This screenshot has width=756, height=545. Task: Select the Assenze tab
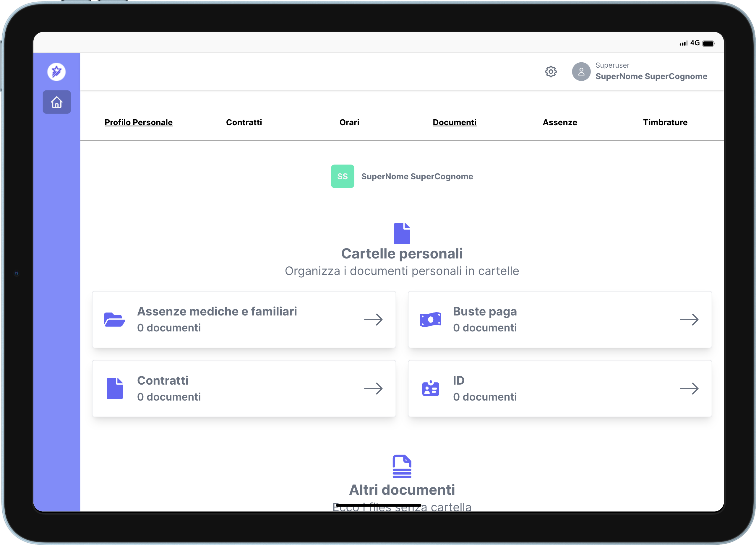pos(560,122)
